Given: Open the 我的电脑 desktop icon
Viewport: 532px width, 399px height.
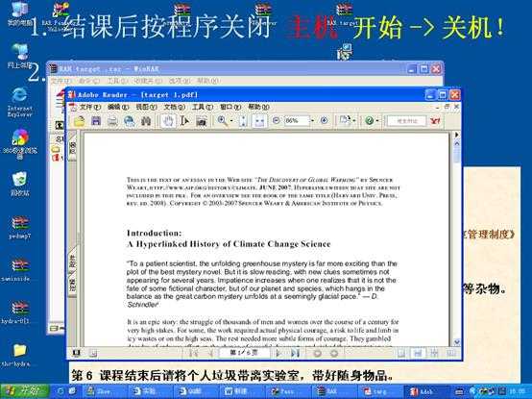Looking at the screenshot, I should coord(19,13).
